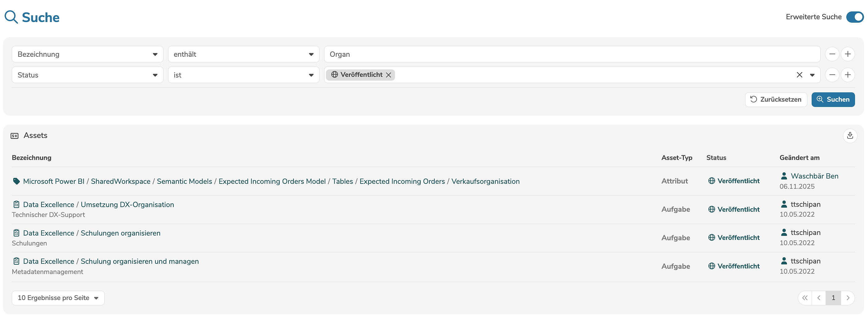Image resolution: width=868 pixels, height=318 pixels.
Task: Remove the Status filter row with minus
Action: click(832, 75)
